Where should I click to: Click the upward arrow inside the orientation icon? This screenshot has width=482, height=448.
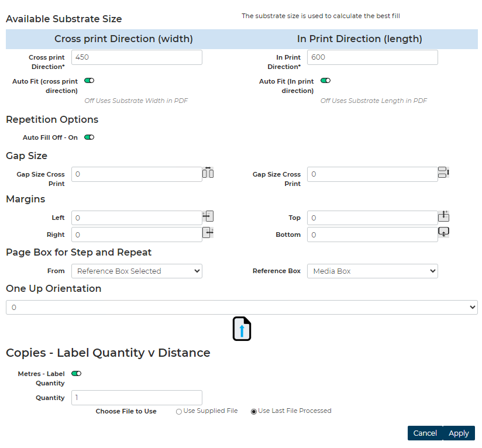[242, 330]
